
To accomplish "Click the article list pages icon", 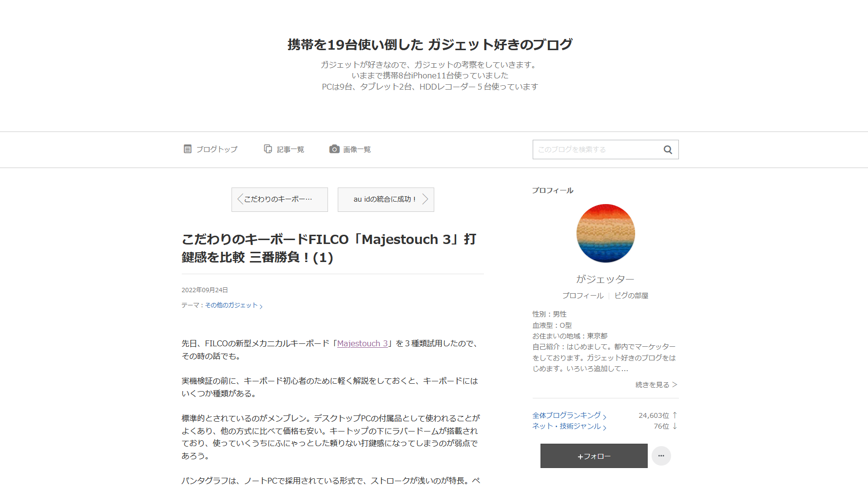I will 268,149.
